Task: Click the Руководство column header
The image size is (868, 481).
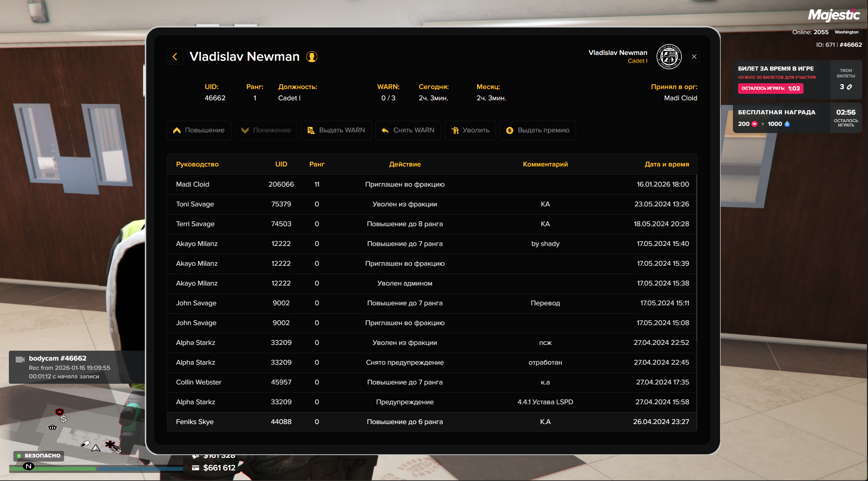Action: pyautogui.click(x=197, y=164)
